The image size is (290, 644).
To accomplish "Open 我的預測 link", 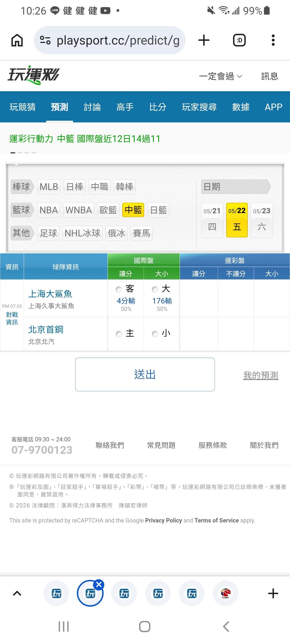I will tap(261, 375).
